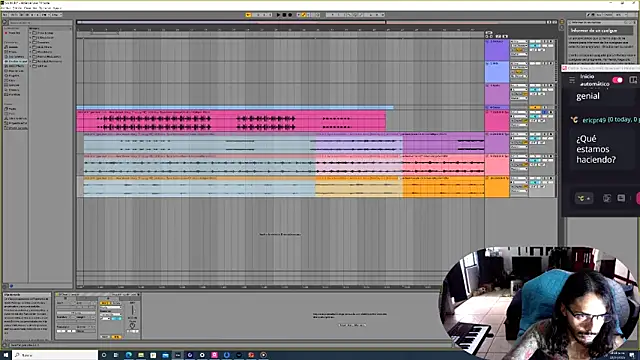The image size is (640, 360).
Task: Open the Windows Start menu
Action: click(x=6, y=355)
